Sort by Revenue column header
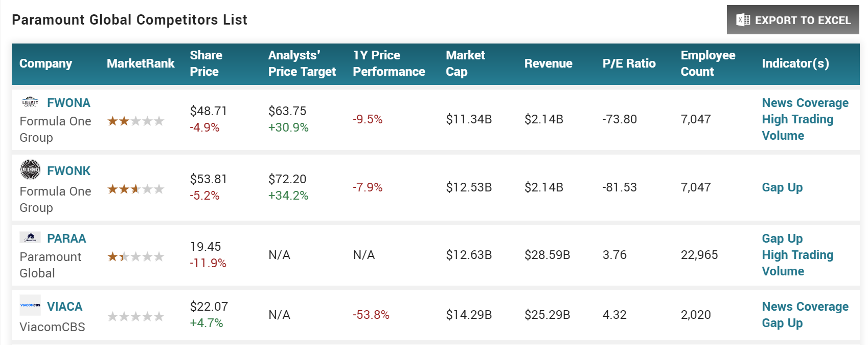This screenshot has height=345, width=868. (548, 63)
